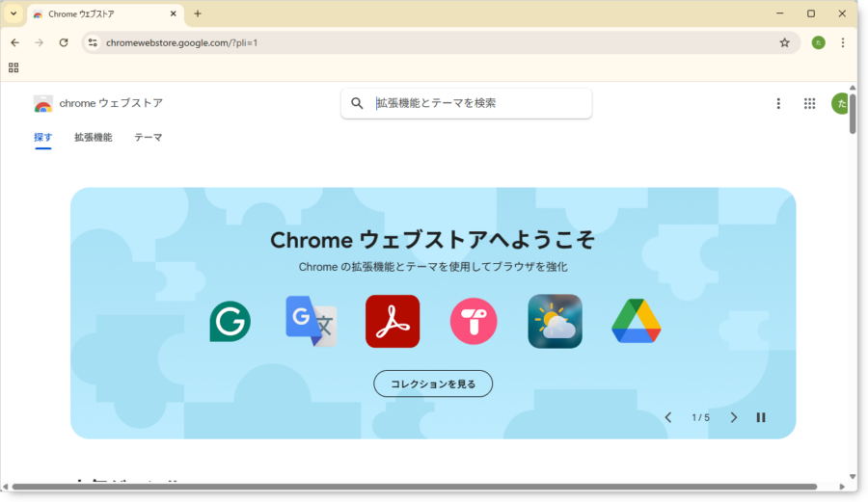Screen dimensions: 868x502
Task: Click the Grammarly extension icon
Action: [231, 322]
